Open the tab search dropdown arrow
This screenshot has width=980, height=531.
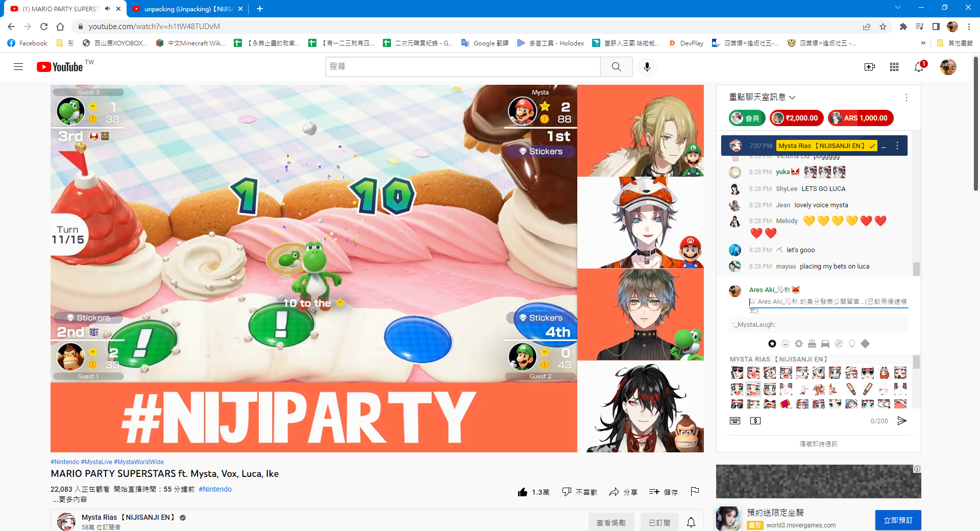898,7
